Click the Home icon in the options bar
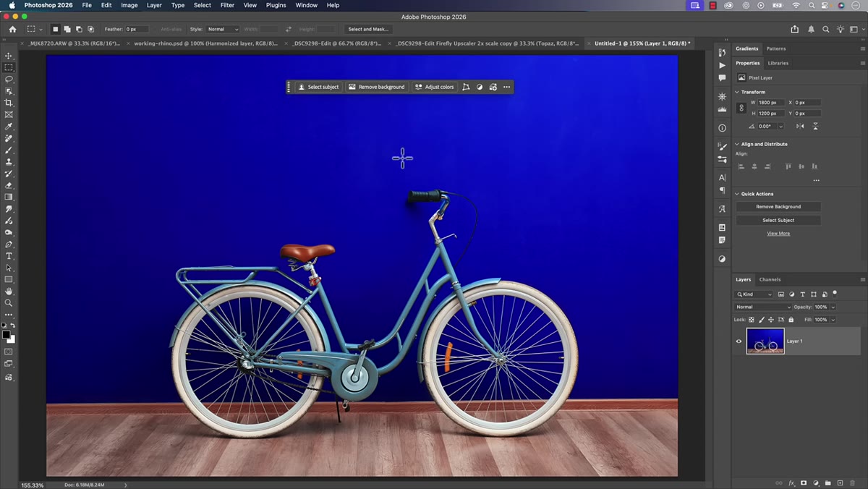The image size is (868, 489). click(x=12, y=29)
